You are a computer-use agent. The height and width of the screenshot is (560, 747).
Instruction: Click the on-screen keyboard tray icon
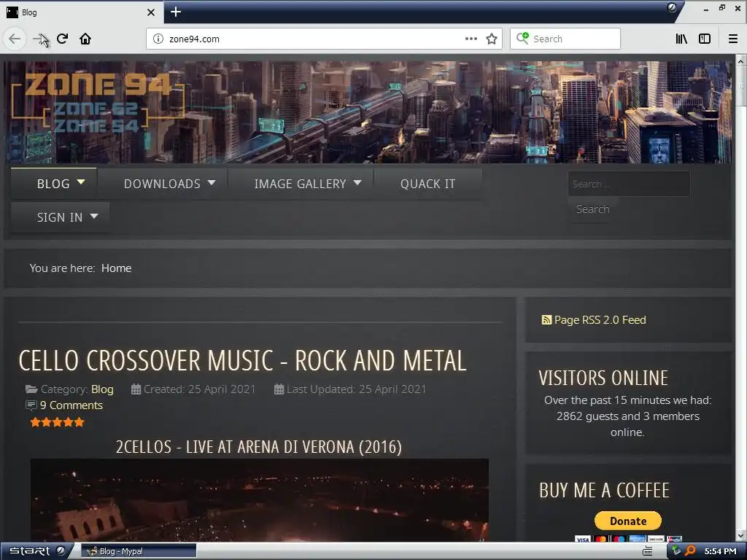(x=648, y=551)
